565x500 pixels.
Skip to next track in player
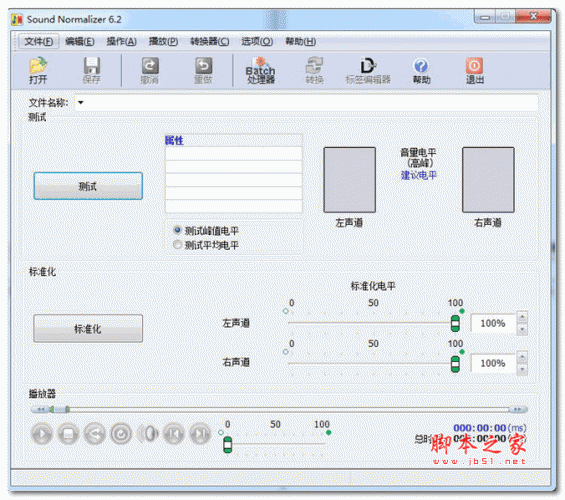(x=200, y=434)
